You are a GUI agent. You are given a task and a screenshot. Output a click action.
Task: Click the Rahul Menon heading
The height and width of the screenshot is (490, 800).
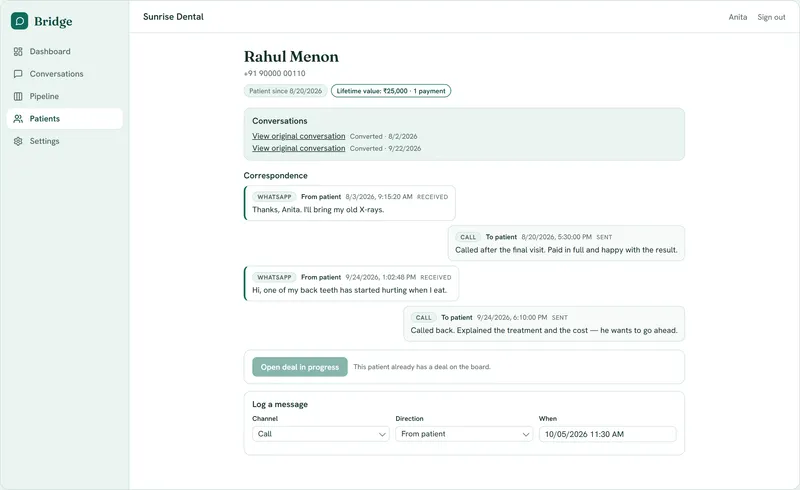tap(291, 56)
